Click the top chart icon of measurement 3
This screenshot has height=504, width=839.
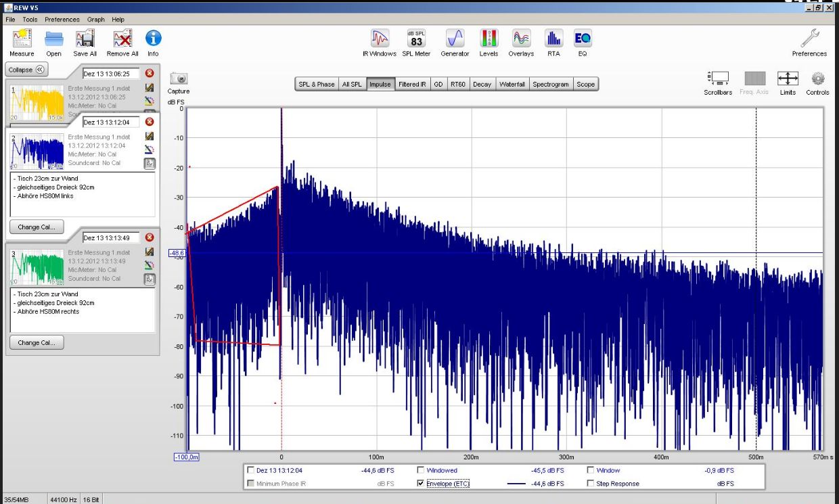150,252
